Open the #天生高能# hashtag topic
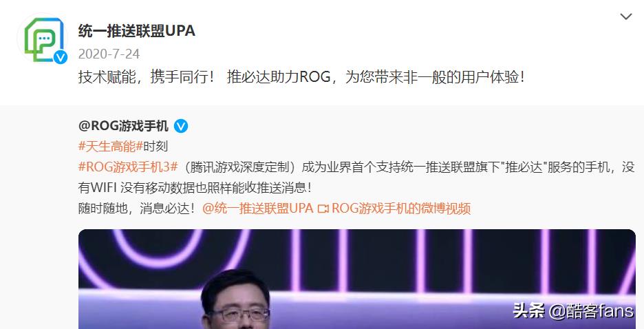This screenshot has width=644, height=329. 111,146
